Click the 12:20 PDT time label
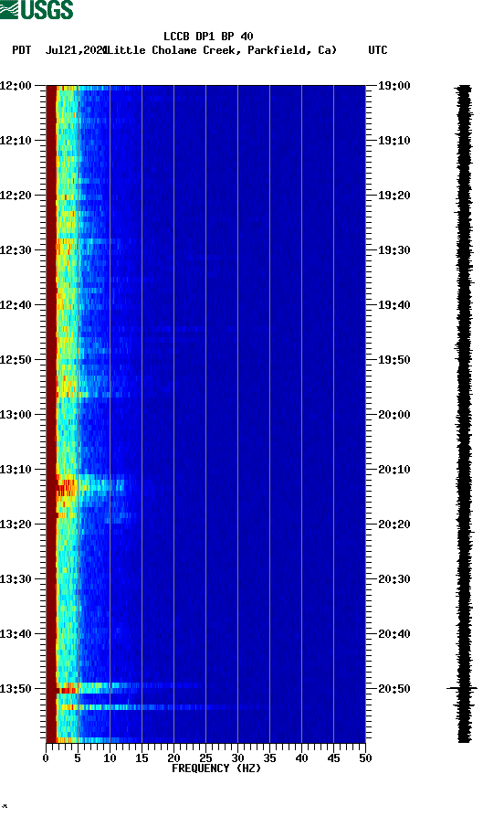The height and width of the screenshot is (816, 504). 16,196
